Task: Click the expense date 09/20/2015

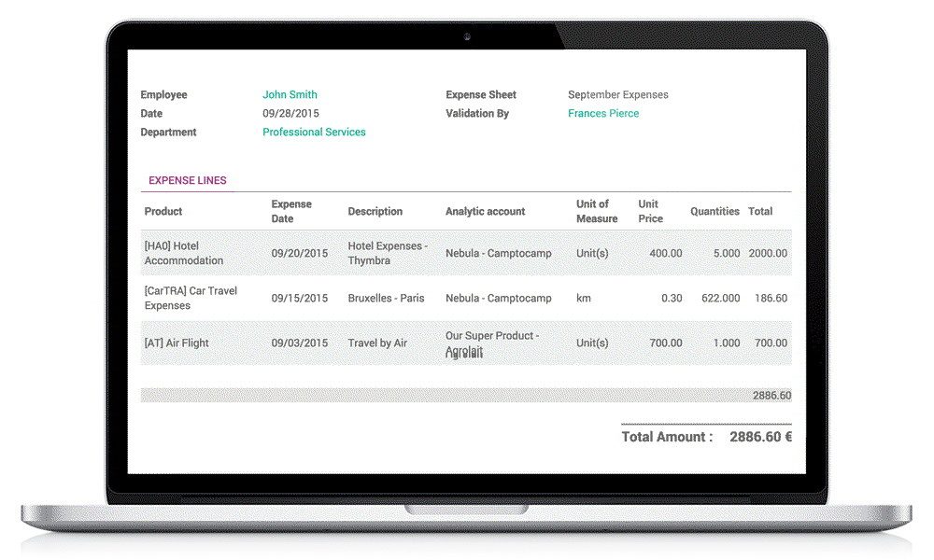Action: tap(294, 253)
